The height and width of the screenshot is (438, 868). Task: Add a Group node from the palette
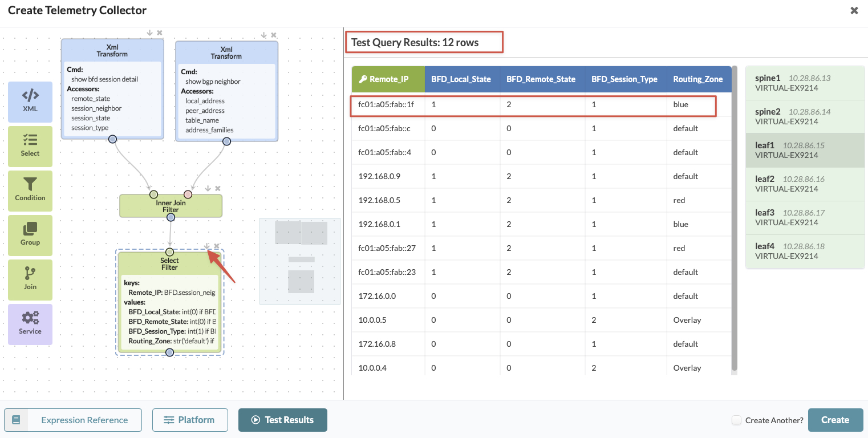[30, 236]
